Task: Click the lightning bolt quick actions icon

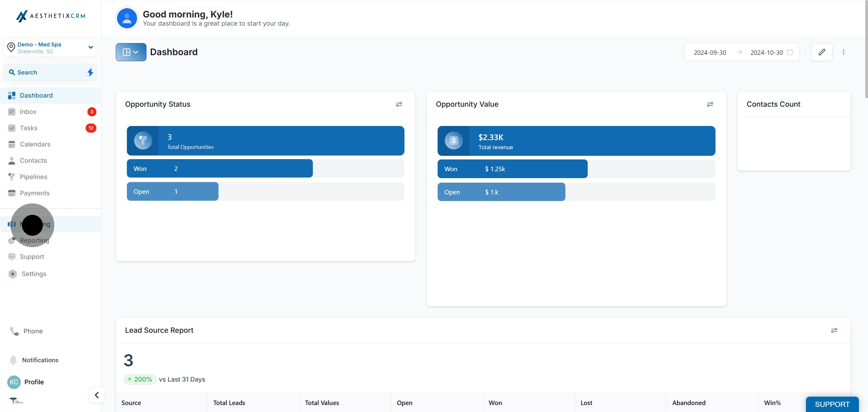Action: coord(90,72)
